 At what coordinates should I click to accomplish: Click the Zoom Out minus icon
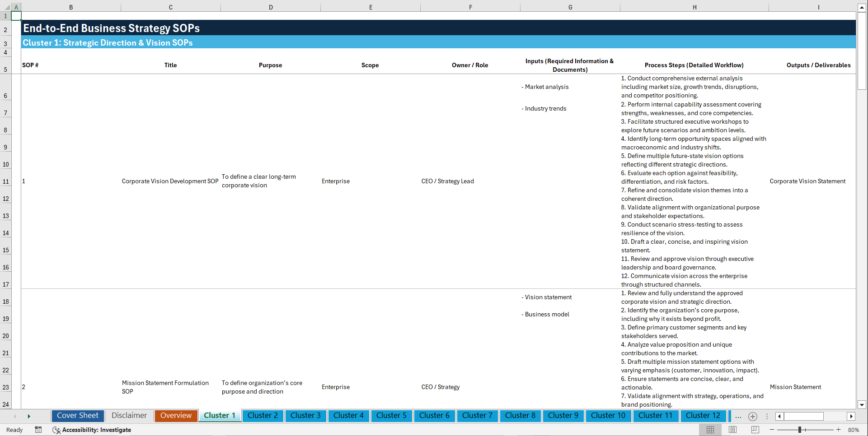pos(773,430)
